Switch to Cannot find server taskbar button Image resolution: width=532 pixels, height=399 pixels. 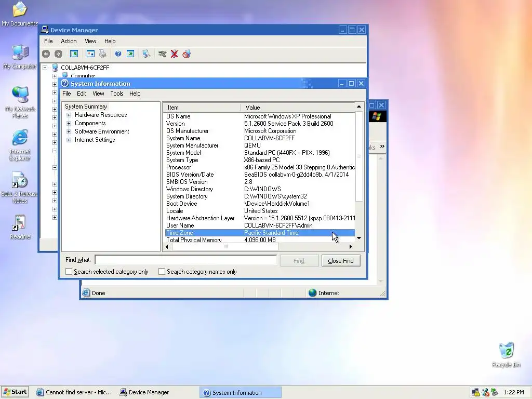point(74,392)
